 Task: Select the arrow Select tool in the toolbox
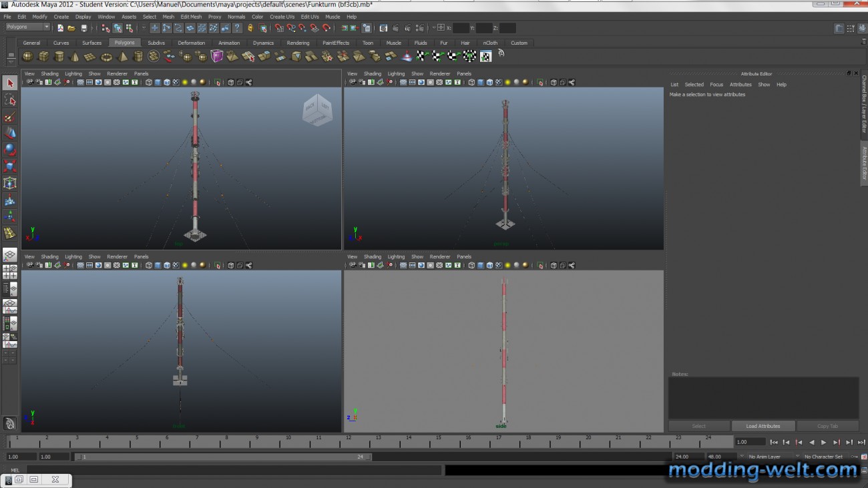pyautogui.click(x=9, y=83)
